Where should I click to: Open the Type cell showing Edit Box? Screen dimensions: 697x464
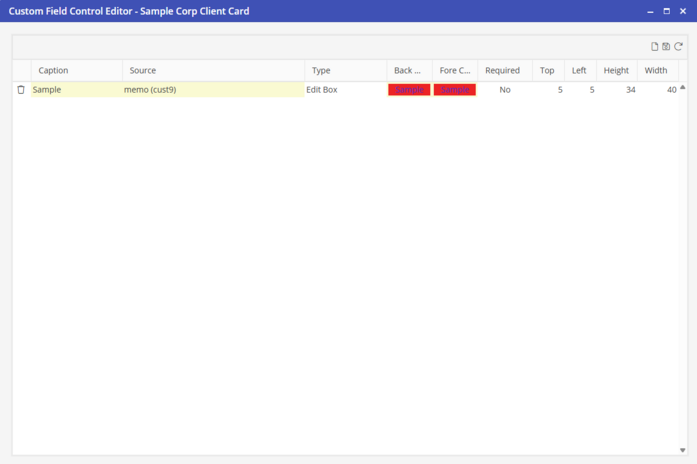[345, 90]
